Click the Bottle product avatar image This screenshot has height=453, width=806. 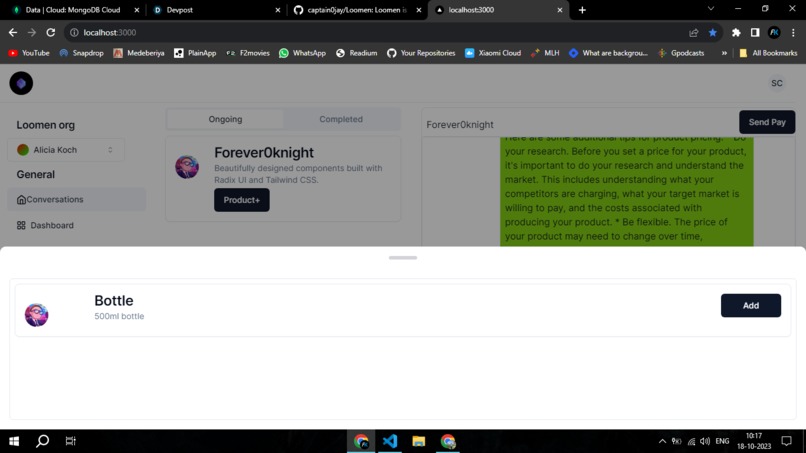tap(36, 315)
